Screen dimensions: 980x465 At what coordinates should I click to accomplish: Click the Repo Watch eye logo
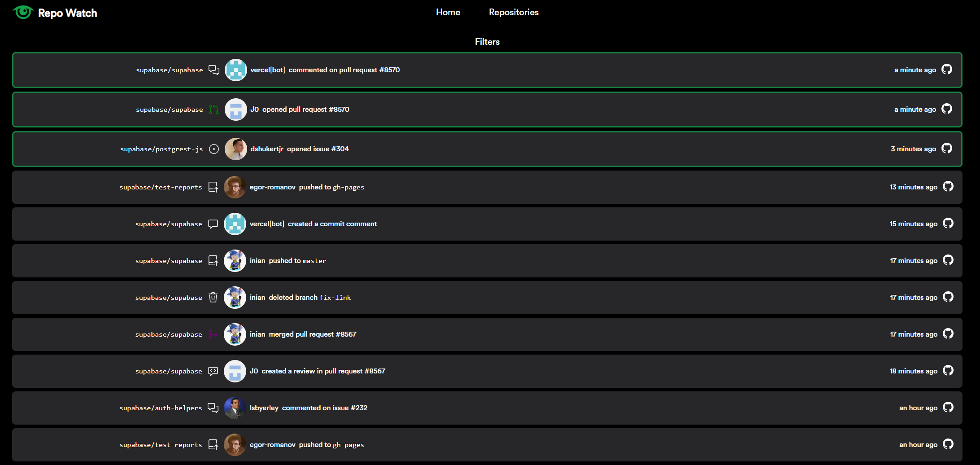tap(23, 12)
